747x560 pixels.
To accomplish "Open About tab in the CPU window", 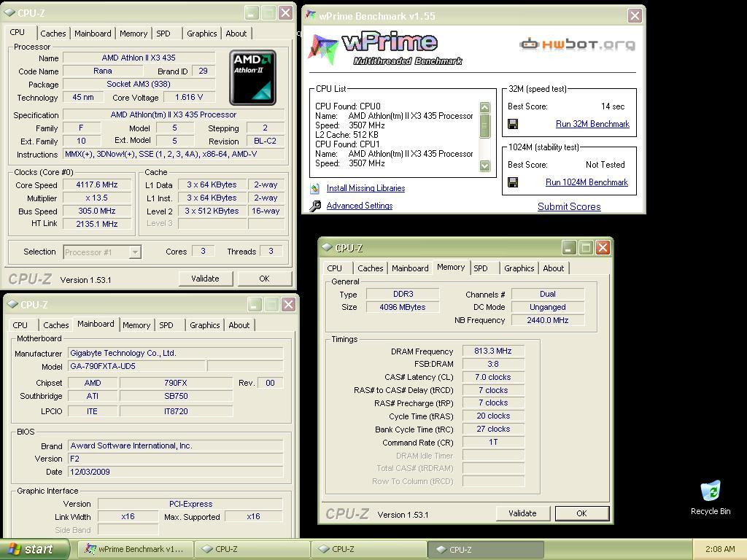I will pos(236,34).
